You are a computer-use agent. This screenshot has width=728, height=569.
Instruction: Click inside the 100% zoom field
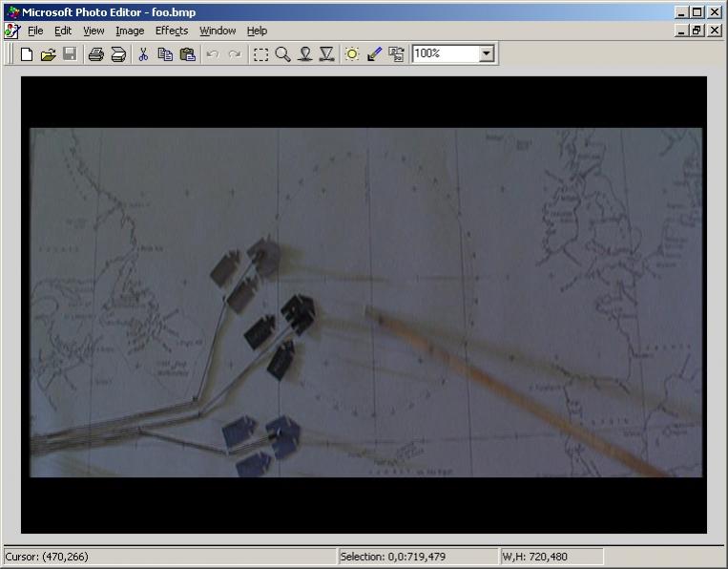pyautogui.click(x=444, y=54)
